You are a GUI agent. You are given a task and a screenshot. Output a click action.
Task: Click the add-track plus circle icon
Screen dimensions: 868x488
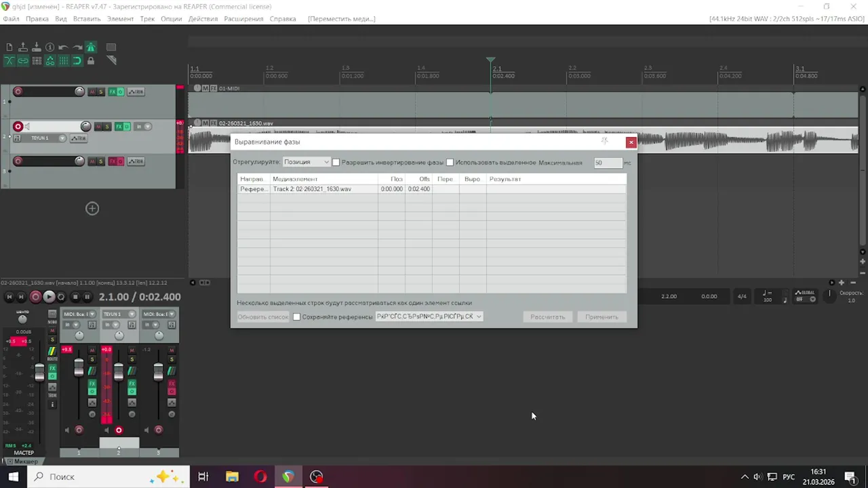click(x=92, y=209)
